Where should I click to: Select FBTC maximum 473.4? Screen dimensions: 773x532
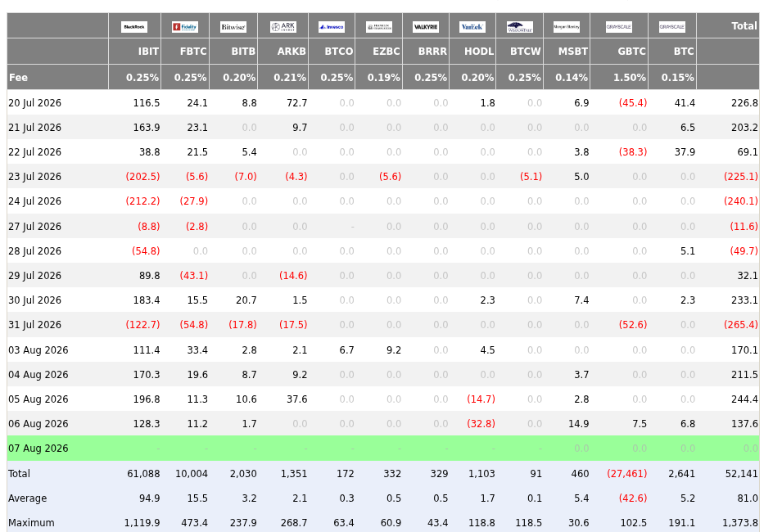click(x=194, y=523)
